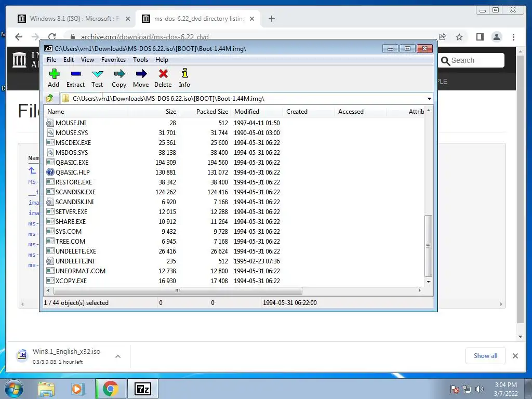532x399 pixels.
Task: Select the TREE.COM row
Action: click(234, 241)
